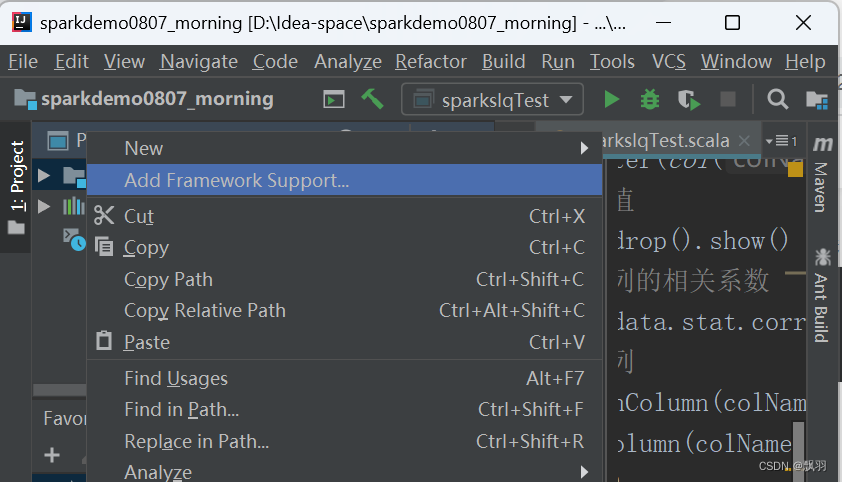Click the plus icon under Favorites

52,455
